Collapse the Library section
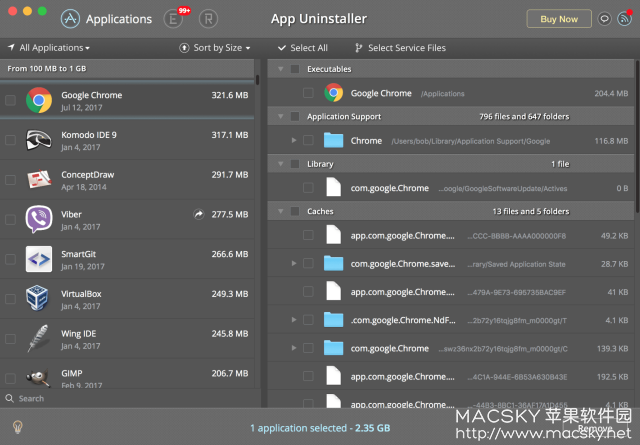Viewport: 640px width, 445px height. pyautogui.click(x=280, y=164)
